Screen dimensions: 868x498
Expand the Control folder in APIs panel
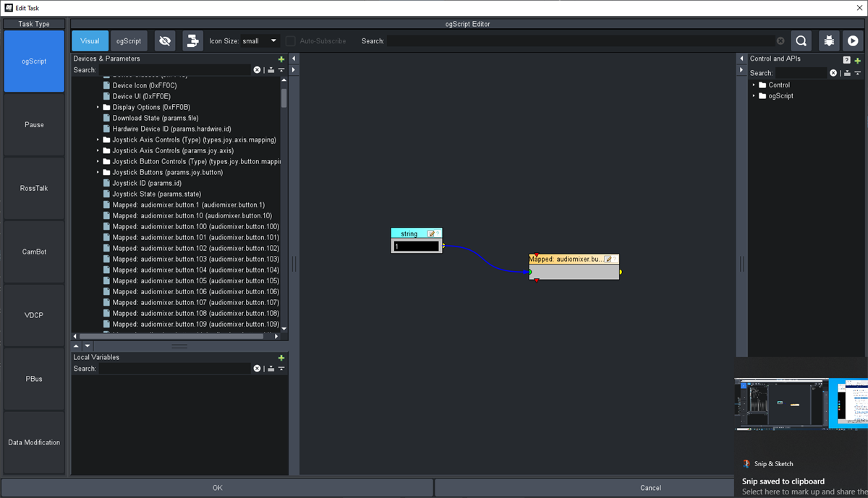pyautogui.click(x=754, y=85)
